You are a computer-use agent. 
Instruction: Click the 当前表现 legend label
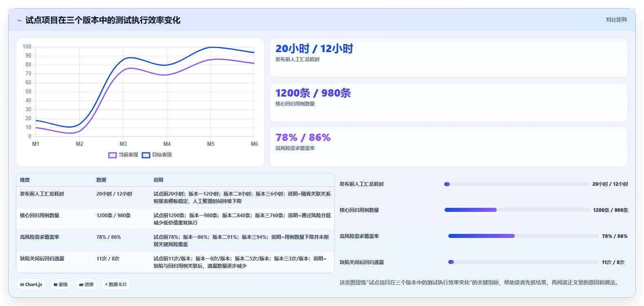click(128, 155)
